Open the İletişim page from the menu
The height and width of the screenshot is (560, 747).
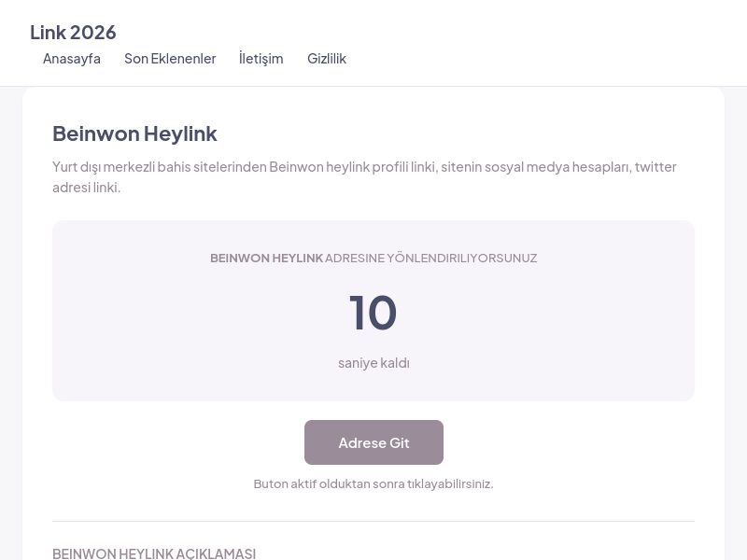pyautogui.click(x=261, y=59)
